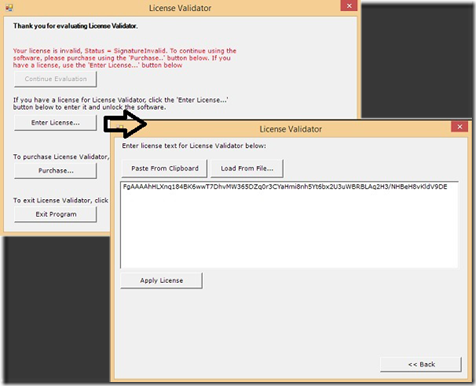Click Load From File... button

coord(247,169)
